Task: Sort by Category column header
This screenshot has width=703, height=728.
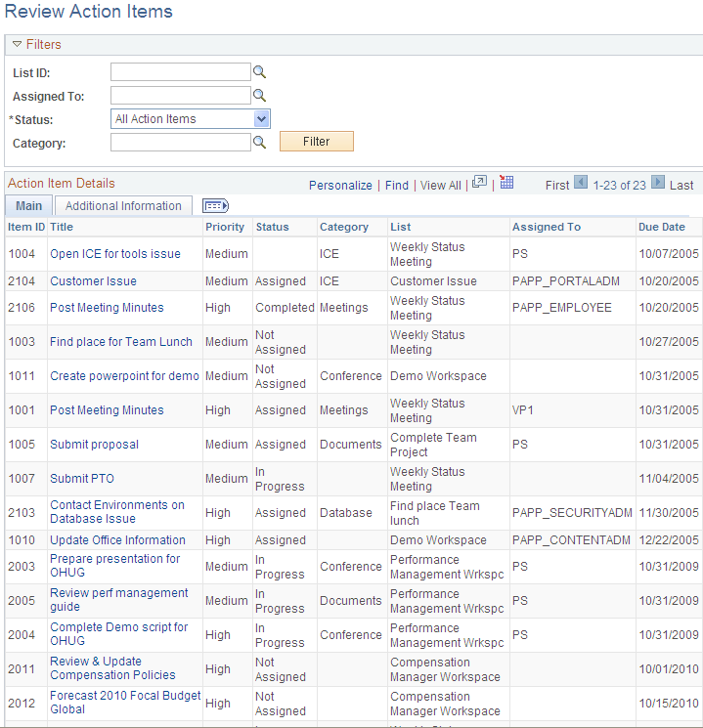Action: coord(344,227)
